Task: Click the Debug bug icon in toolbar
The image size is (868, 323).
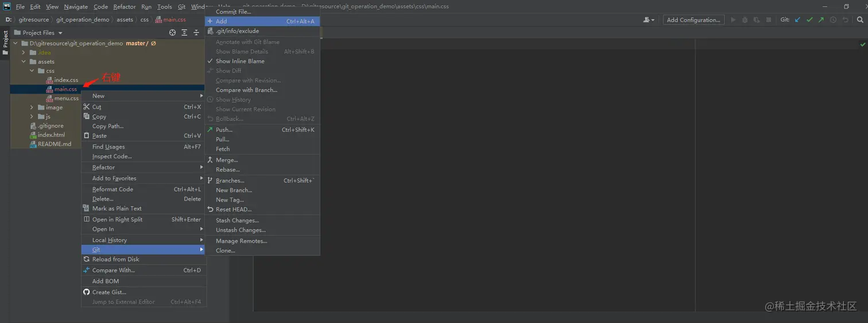Action: coord(745,20)
